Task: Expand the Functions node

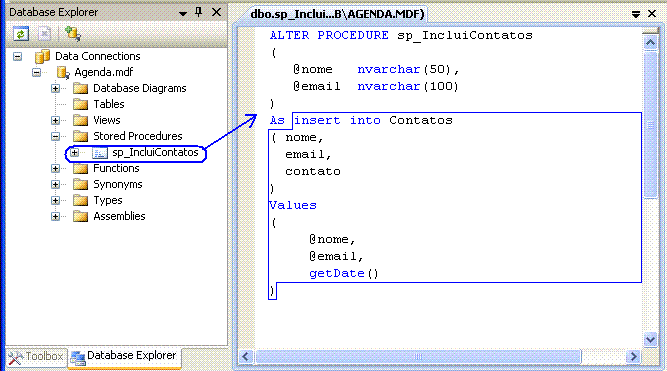Action: pos(55,168)
